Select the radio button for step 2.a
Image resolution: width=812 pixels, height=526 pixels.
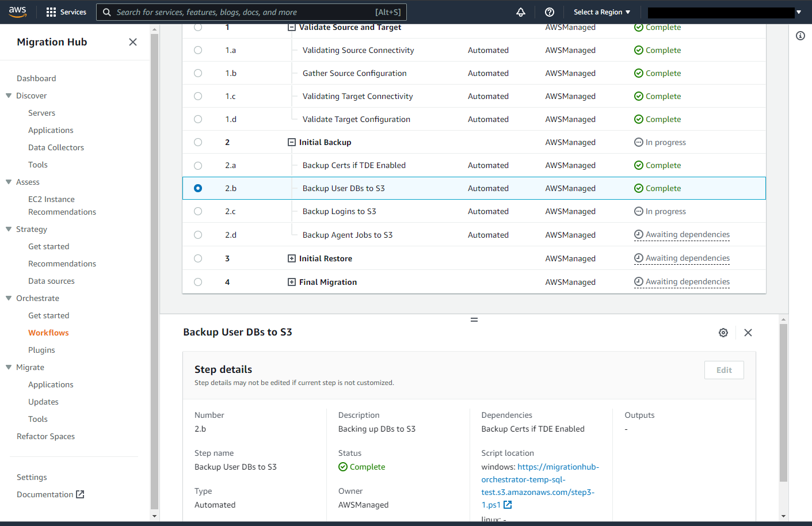tap(198, 166)
